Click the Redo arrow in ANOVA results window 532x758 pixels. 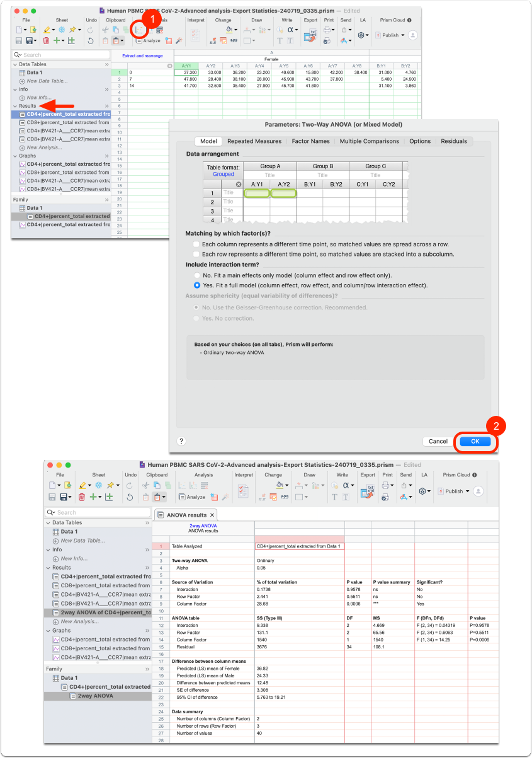click(130, 485)
